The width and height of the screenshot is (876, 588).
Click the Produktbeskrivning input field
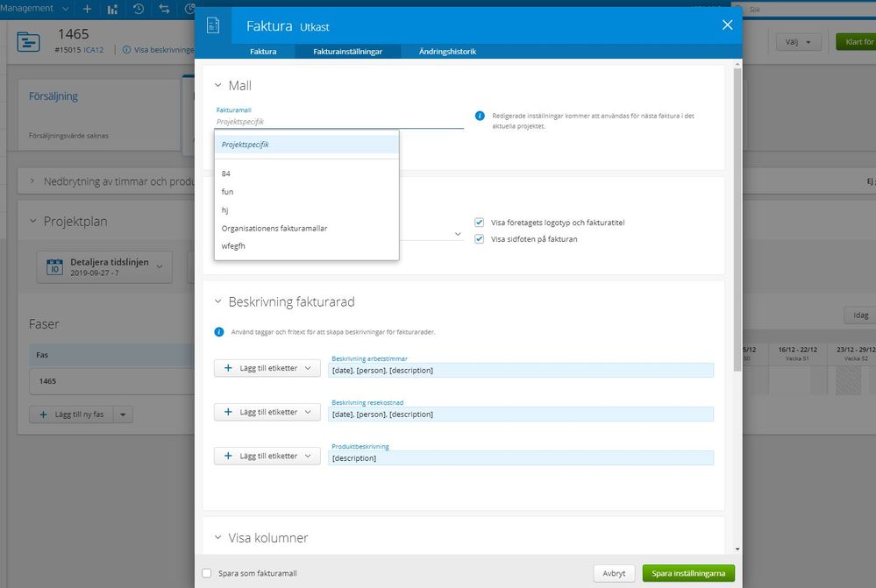coord(521,458)
